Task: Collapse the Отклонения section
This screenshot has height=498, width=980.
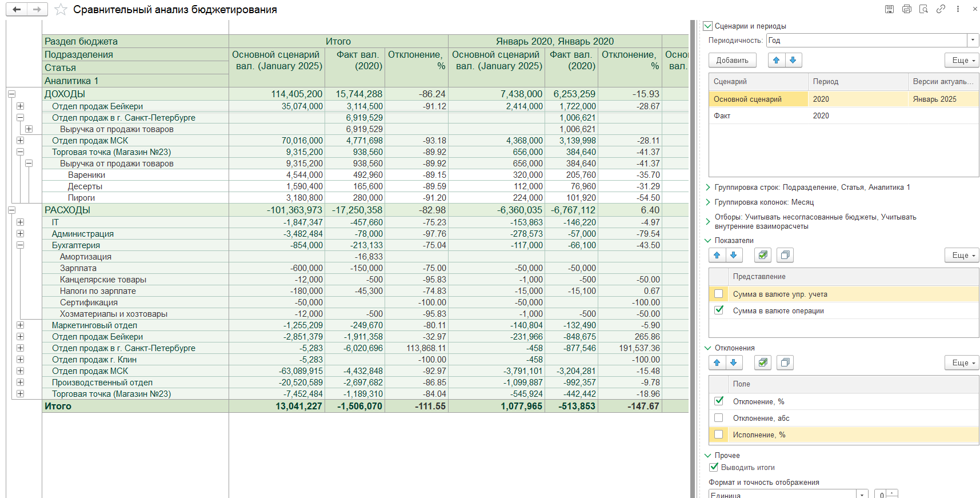Action: [x=708, y=348]
